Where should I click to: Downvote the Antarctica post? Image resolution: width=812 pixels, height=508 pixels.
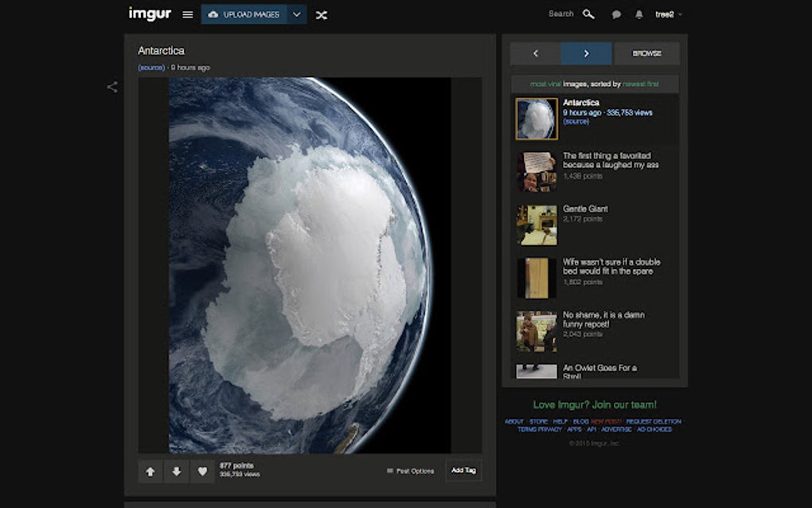pyautogui.click(x=176, y=471)
